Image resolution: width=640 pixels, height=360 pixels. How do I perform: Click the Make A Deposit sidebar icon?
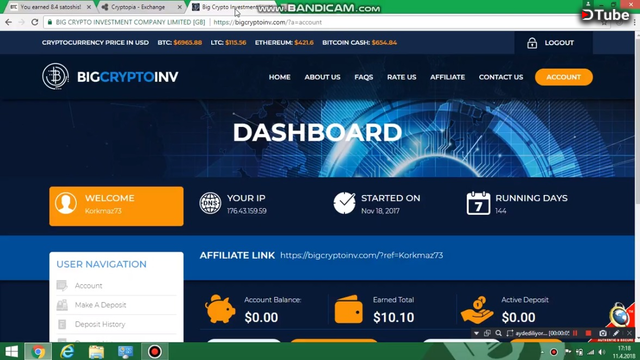(x=62, y=305)
